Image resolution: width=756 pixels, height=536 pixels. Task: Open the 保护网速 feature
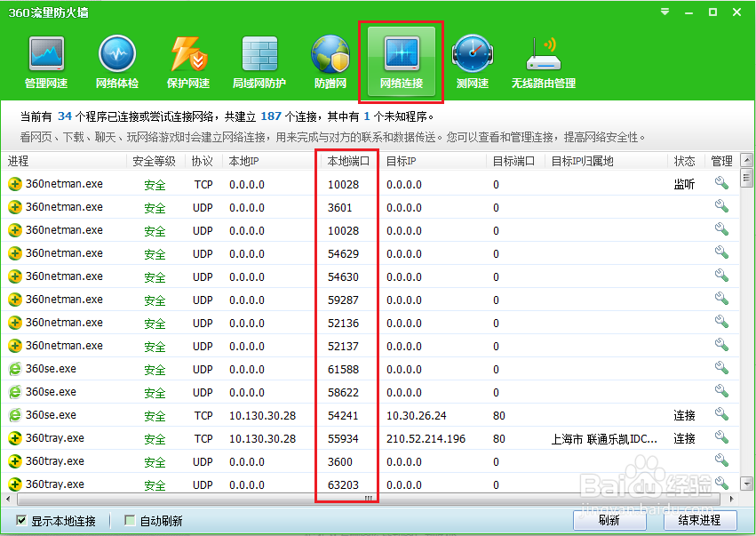(188, 62)
